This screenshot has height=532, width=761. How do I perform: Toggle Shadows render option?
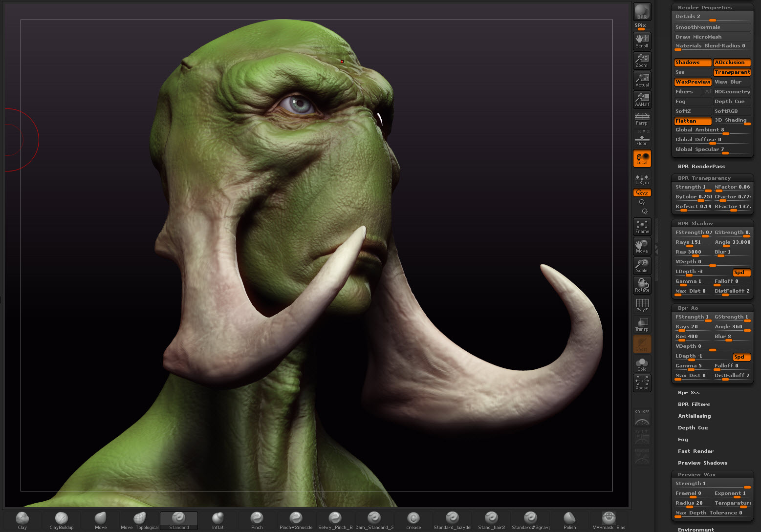tap(693, 63)
